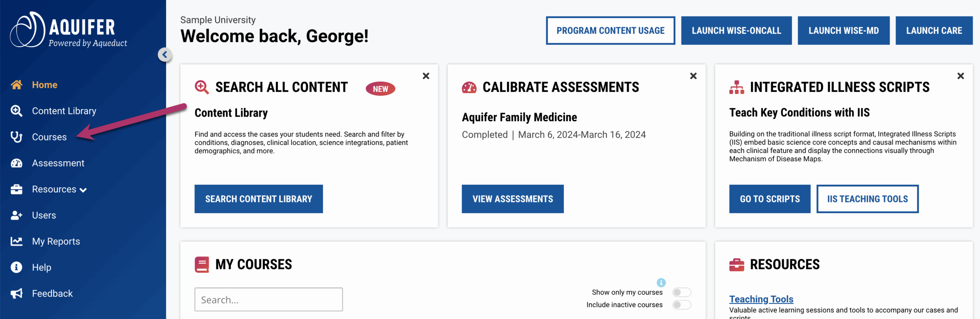Collapse the sidebar with arrow button

pyautogui.click(x=165, y=55)
